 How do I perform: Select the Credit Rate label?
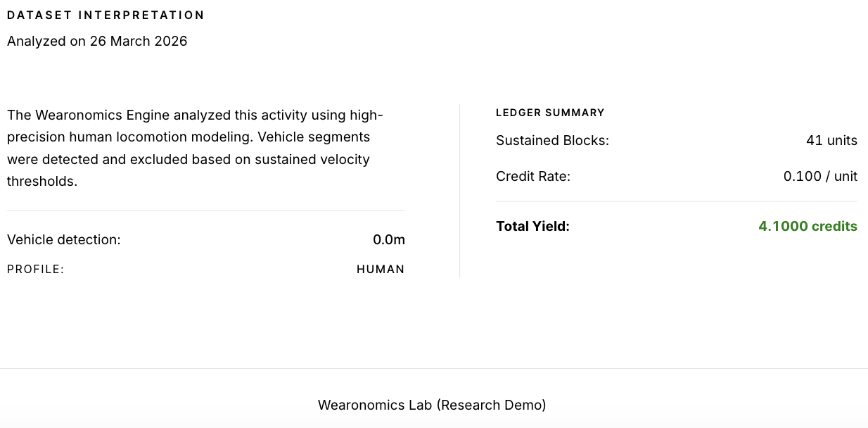tap(533, 176)
